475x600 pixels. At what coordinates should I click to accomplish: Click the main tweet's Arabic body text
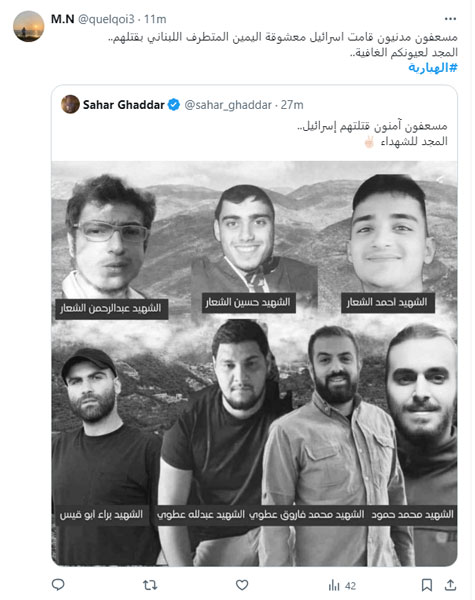click(283, 44)
